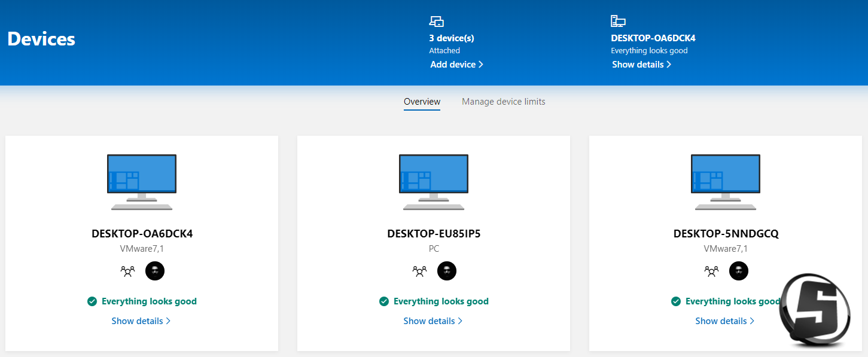
Task: Click green check icon on DESKTOP-5NNDGCQ card
Action: tap(676, 301)
